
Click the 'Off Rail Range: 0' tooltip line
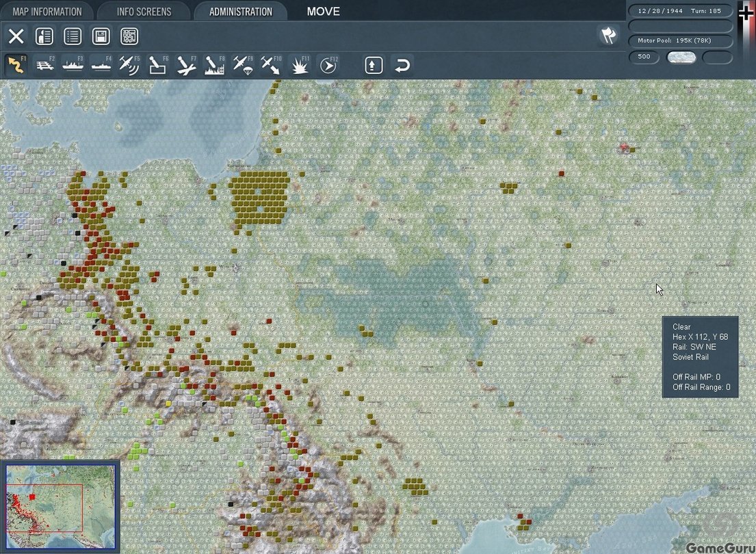pos(701,386)
